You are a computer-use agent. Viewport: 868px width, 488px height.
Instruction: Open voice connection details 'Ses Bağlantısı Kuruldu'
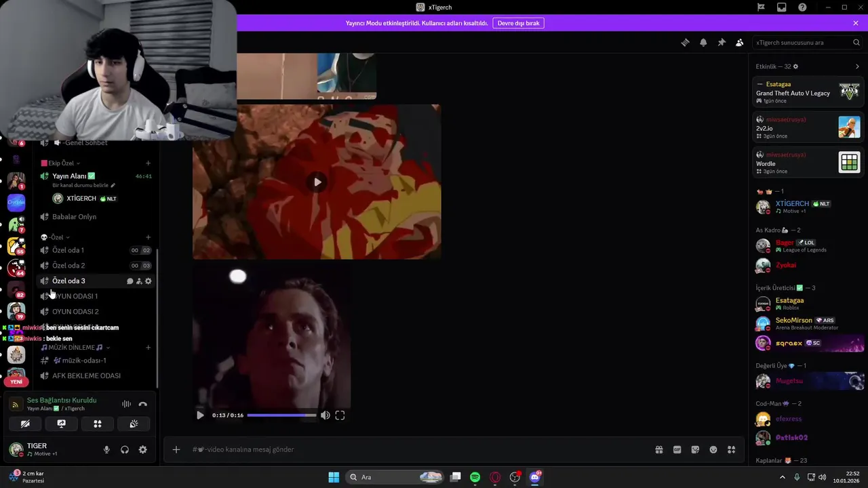point(62,401)
